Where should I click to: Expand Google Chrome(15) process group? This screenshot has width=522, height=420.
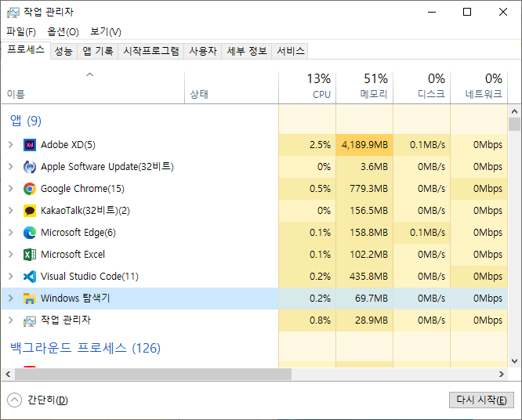11,189
